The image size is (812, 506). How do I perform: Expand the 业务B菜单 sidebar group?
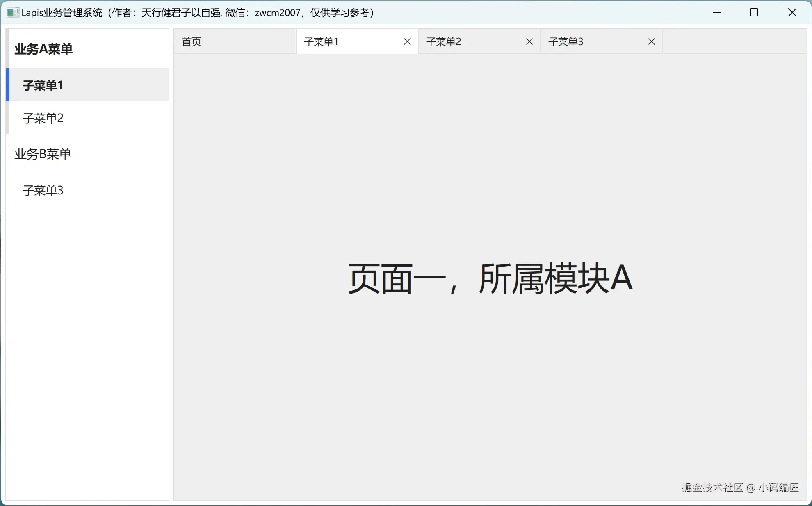43,154
